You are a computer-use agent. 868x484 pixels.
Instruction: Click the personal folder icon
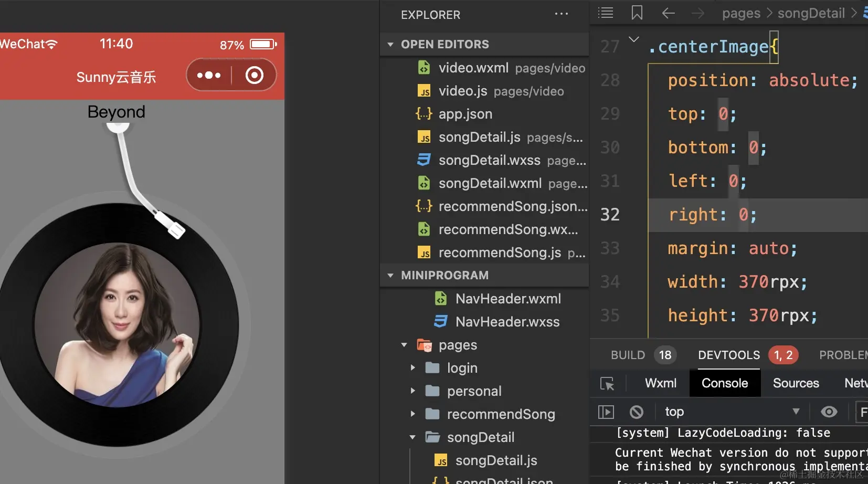pos(432,391)
